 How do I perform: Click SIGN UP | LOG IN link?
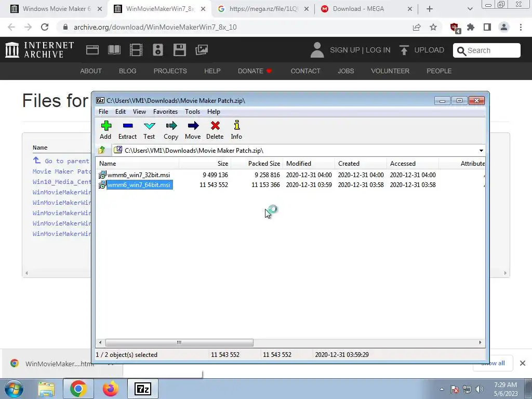pyautogui.click(x=360, y=50)
